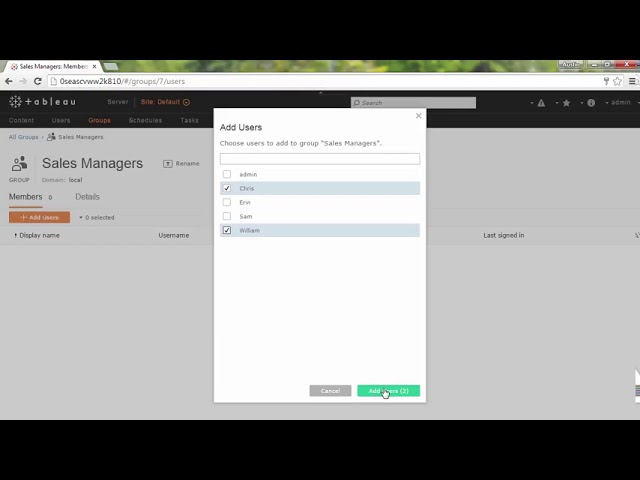This screenshot has height=480, width=640.
Task: Click Add Users (2) green button
Action: point(388,391)
